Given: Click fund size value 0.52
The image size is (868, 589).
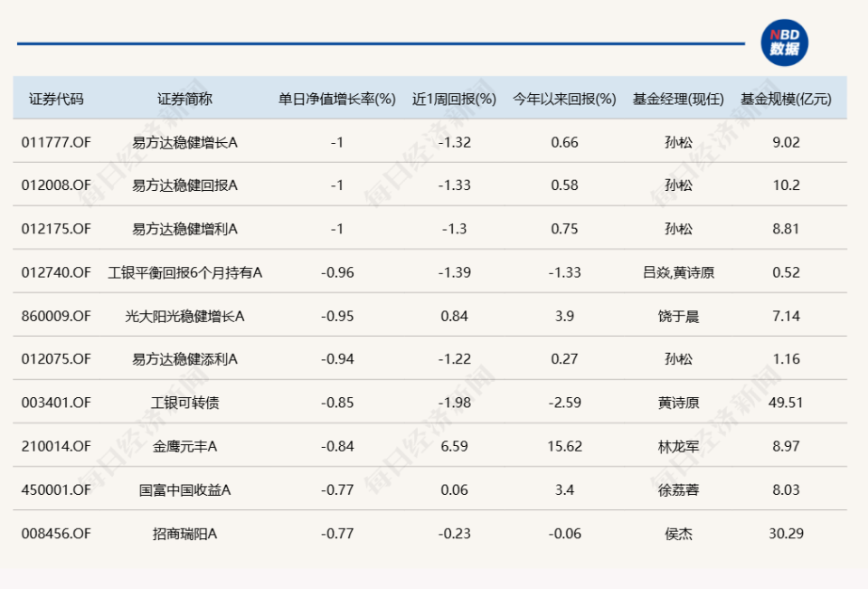Looking at the screenshot, I should (786, 272).
